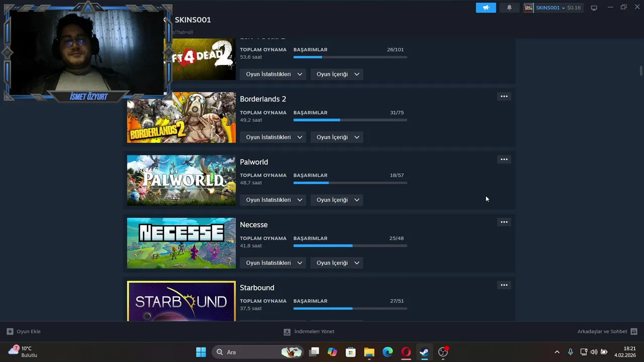Screen dimensions: 644x362
Task: Click the Necesse achievements progress bar
Action: (350, 246)
